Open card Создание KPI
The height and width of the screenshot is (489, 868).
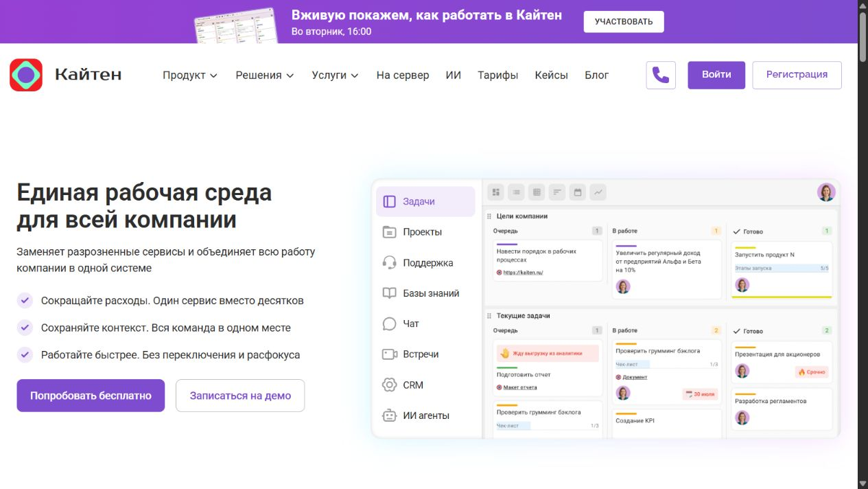click(x=666, y=422)
